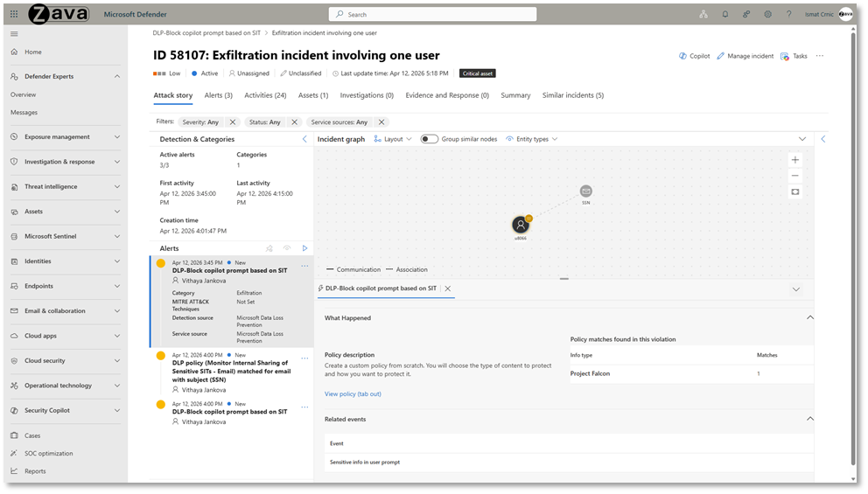Viewport: 868px width, 494px height.
Task: Fit the incident graph to screen
Action: coord(795,192)
